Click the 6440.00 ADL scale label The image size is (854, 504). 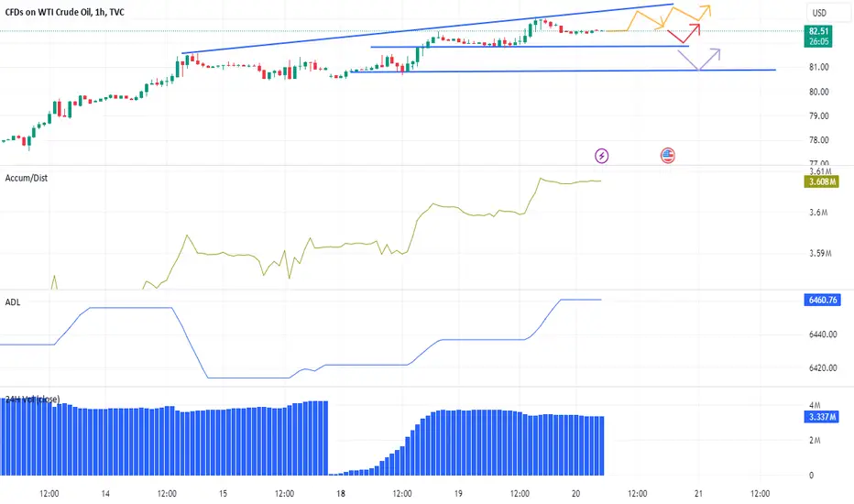tap(823, 334)
